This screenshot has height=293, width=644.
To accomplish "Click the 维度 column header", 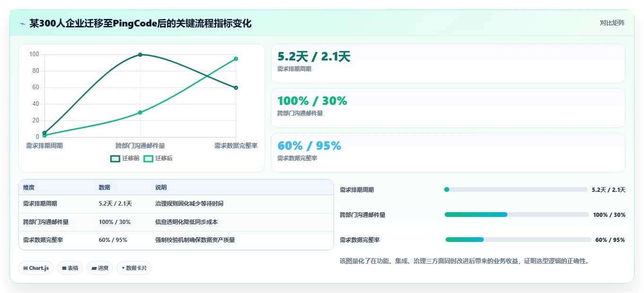I will [x=29, y=188].
